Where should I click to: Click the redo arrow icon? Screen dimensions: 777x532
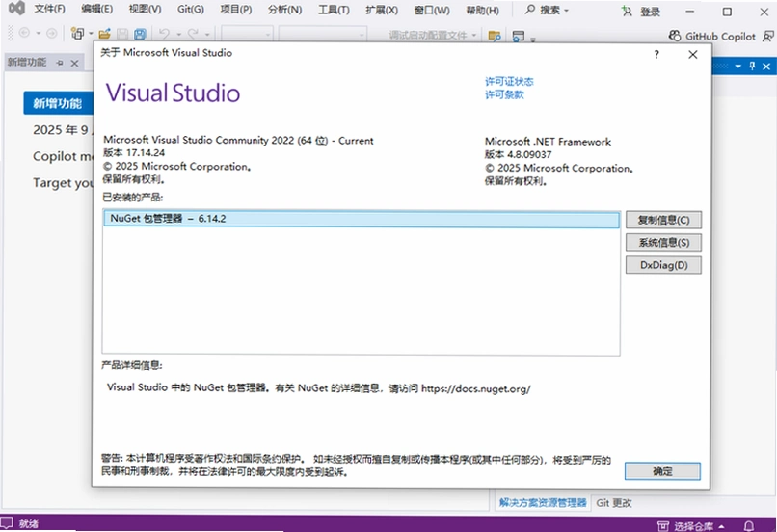(193, 34)
